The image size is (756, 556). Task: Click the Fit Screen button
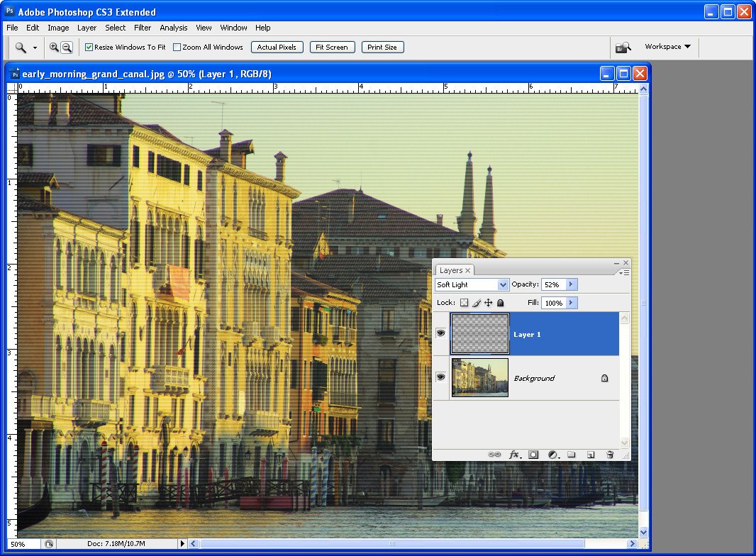pos(332,48)
